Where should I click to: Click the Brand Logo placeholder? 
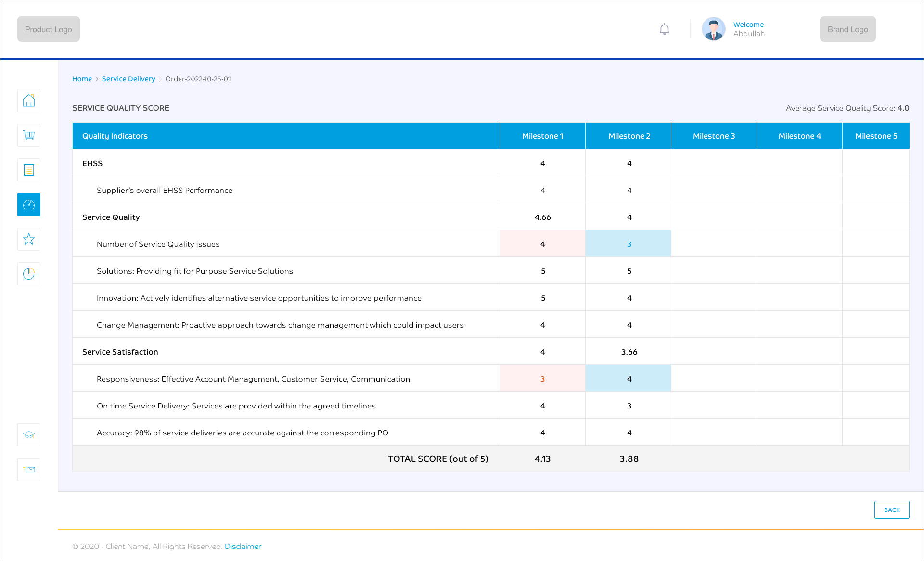coord(847,29)
